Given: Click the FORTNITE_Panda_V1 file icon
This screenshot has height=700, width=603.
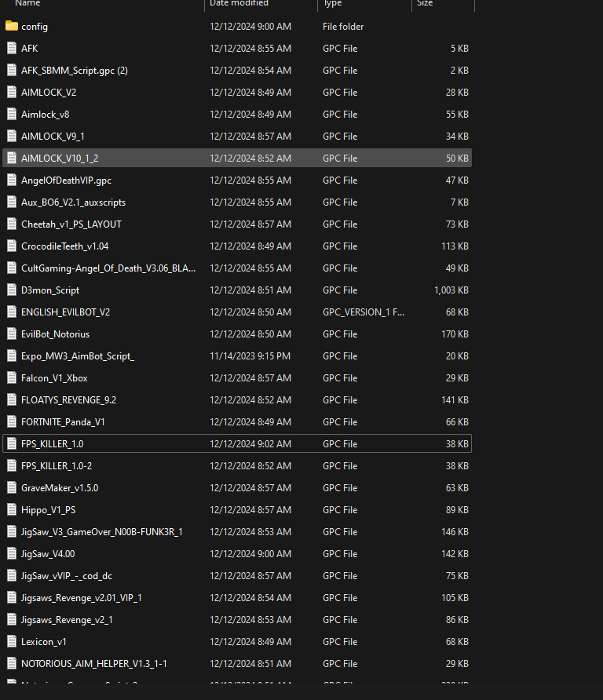Looking at the screenshot, I should [x=12, y=422].
